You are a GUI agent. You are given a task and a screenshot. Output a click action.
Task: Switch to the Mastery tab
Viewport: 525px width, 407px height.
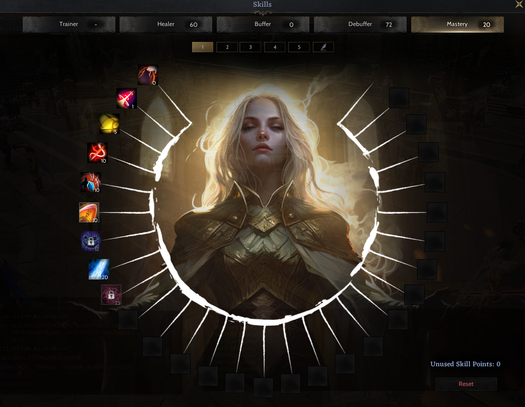pyautogui.click(x=457, y=24)
